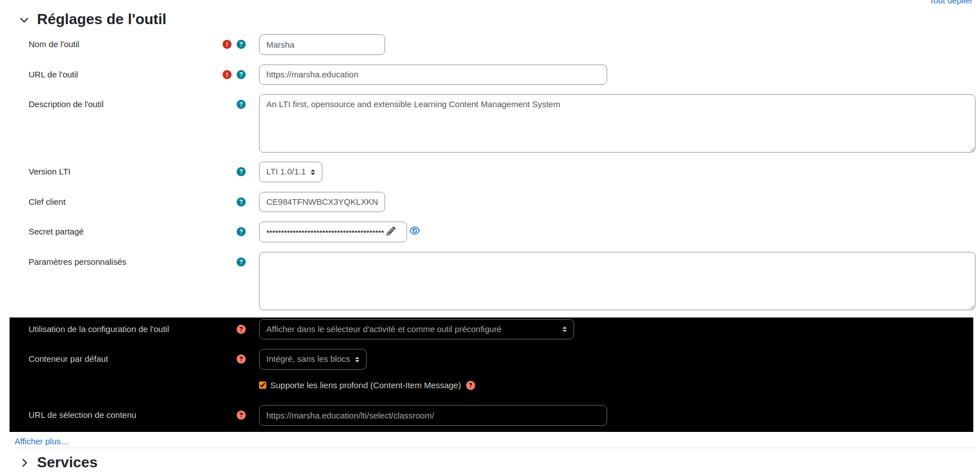Viewport: 980px width, 474px height.
Task: Open help for Utilisation de la configuration
Action: (x=241, y=329)
